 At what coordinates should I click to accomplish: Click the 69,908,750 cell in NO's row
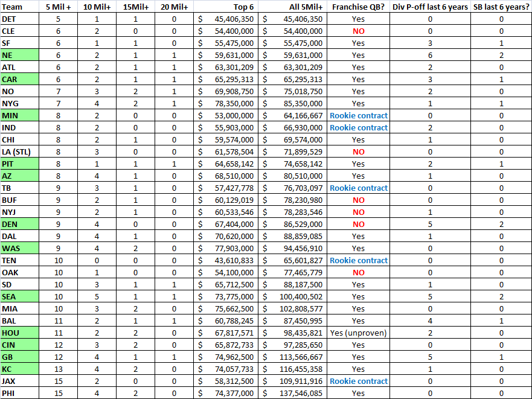point(226,92)
